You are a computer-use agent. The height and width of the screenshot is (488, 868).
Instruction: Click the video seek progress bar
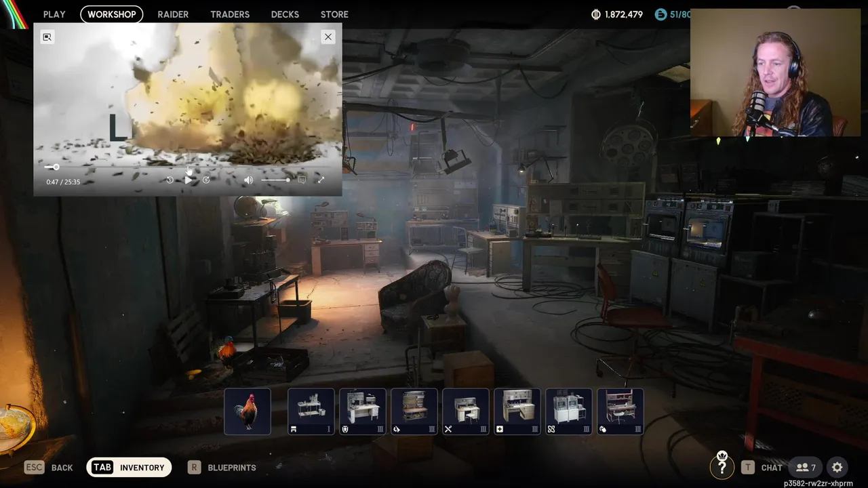[x=187, y=167]
